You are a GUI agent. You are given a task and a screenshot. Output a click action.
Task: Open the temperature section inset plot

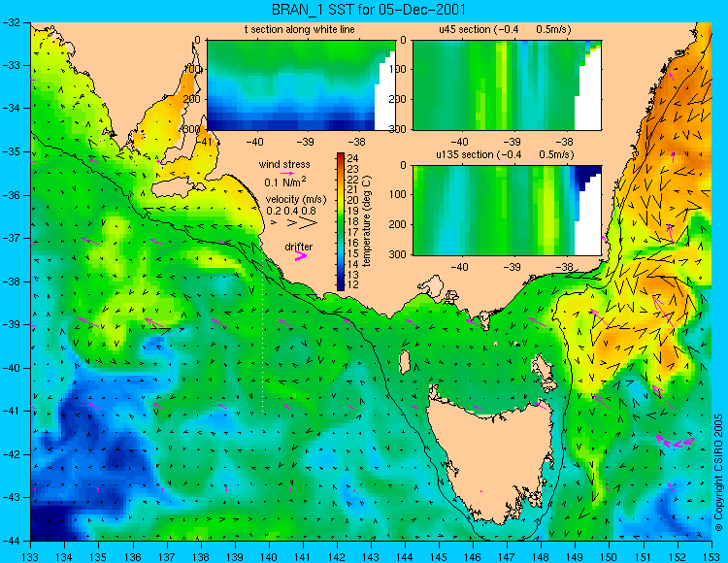click(x=301, y=85)
